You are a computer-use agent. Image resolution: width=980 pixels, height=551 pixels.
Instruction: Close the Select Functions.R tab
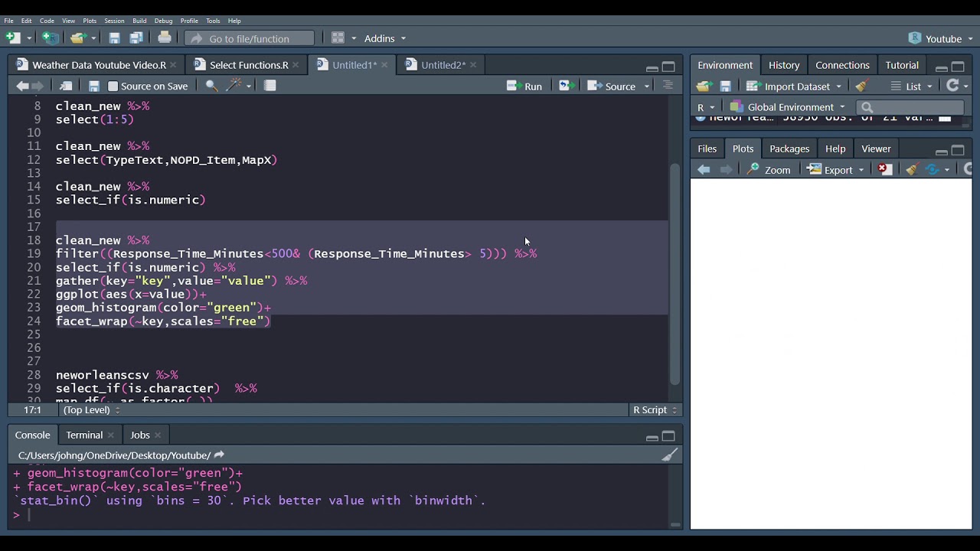tap(296, 65)
